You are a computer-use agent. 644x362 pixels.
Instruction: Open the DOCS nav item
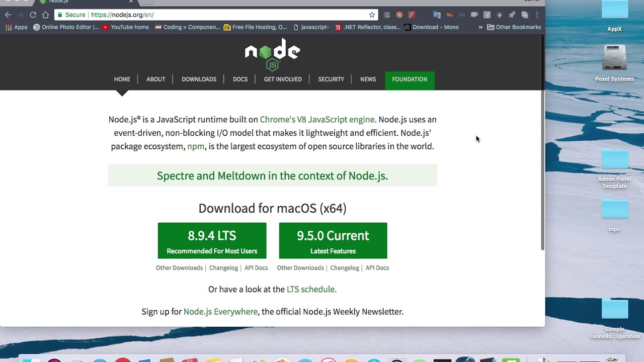click(240, 79)
